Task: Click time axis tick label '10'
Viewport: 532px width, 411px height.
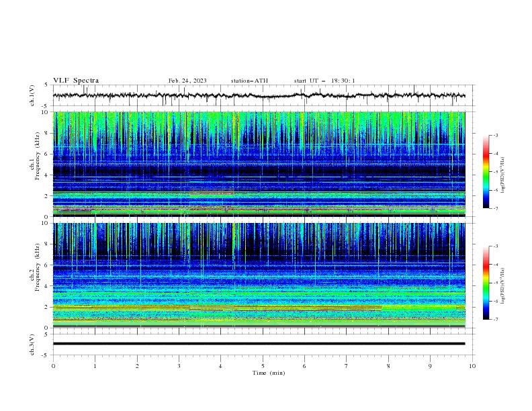Action: point(472,366)
